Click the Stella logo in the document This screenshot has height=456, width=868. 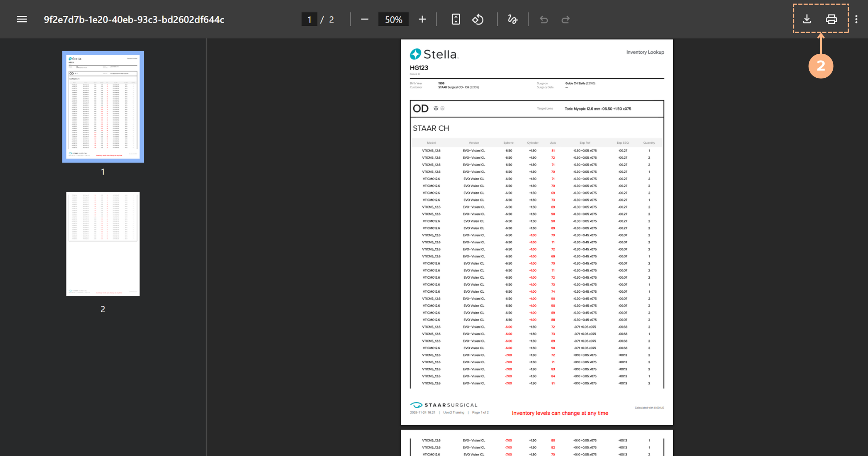[434, 54]
